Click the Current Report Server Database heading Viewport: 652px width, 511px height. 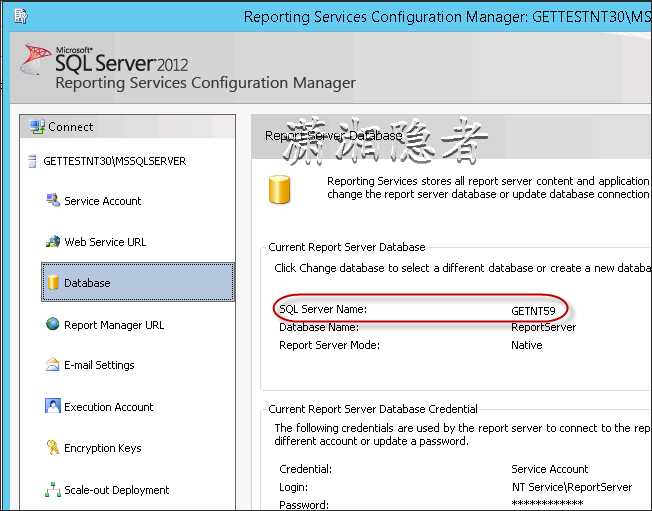[347, 247]
